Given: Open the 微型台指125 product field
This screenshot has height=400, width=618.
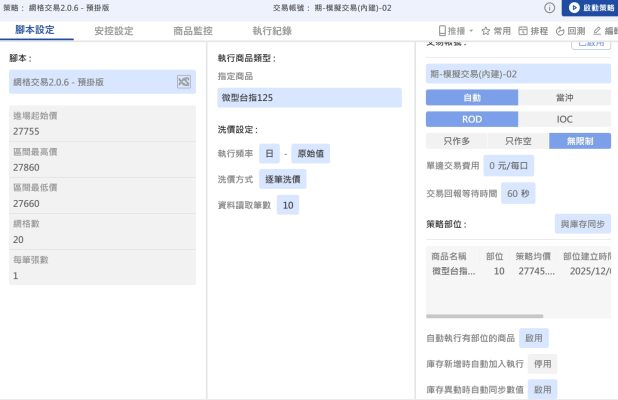Looking at the screenshot, I should pos(309,97).
